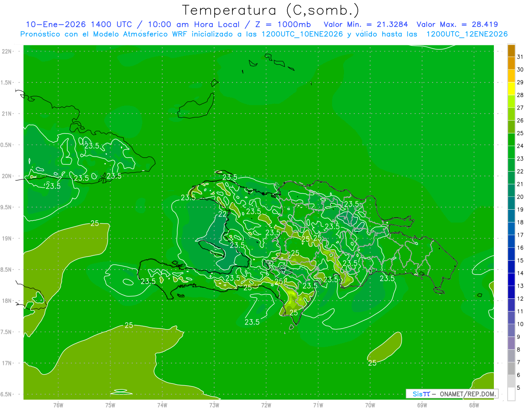This screenshot has height=411, width=532.
Task: Click the 8.5N latitude axis label
Action: pyautogui.click(x=7, y=270)
